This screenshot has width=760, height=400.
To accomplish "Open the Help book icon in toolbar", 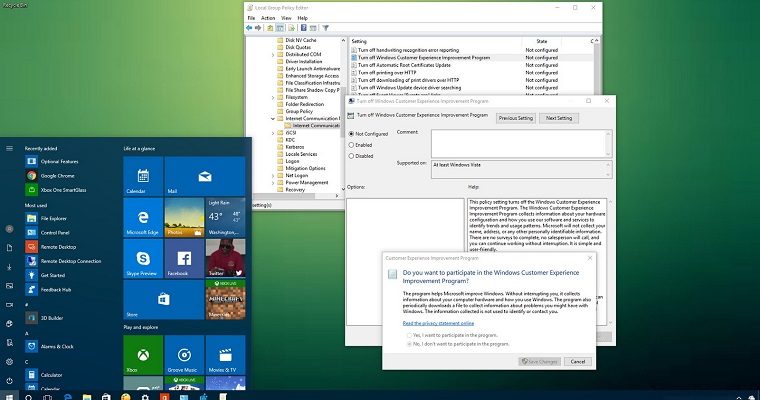I will click(x=303, y=28).
